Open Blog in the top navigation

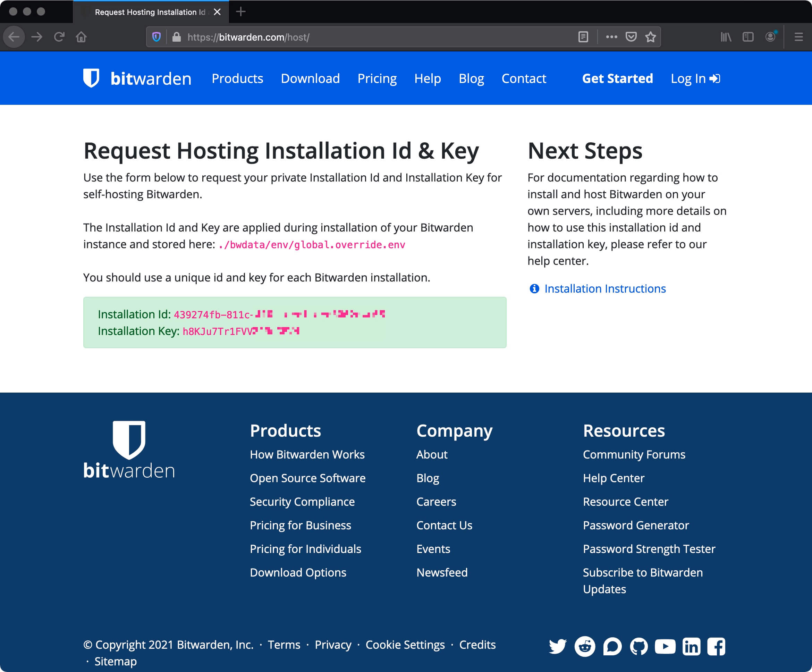click(471, 78)
